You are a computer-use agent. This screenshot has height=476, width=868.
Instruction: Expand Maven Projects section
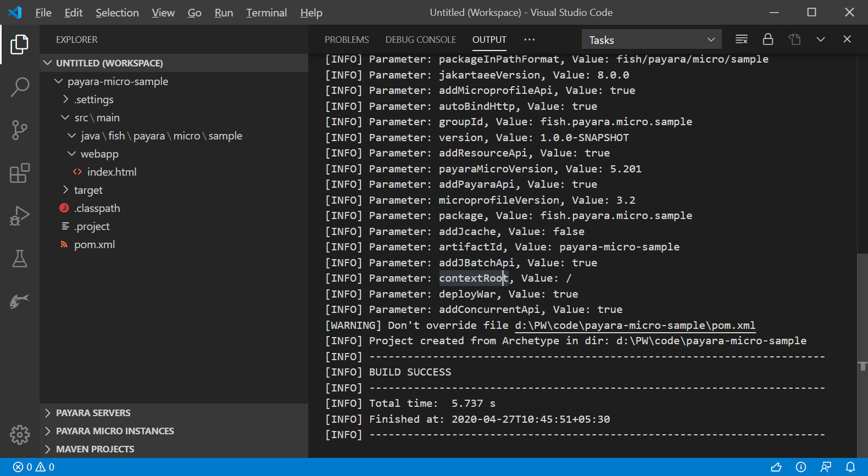(174, 449)
